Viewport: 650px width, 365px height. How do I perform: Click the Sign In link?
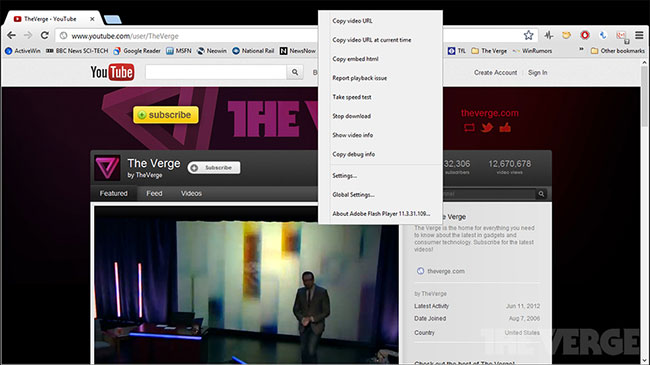point(538,72)
